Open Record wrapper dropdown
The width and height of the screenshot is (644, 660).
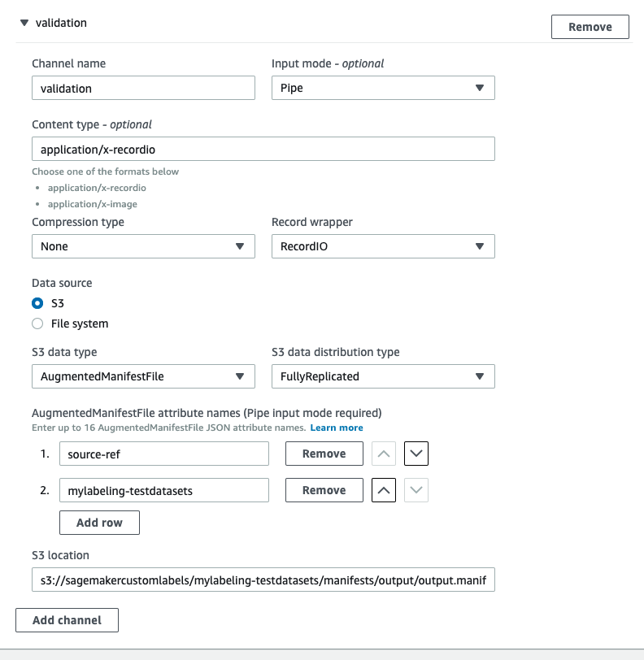383,246
